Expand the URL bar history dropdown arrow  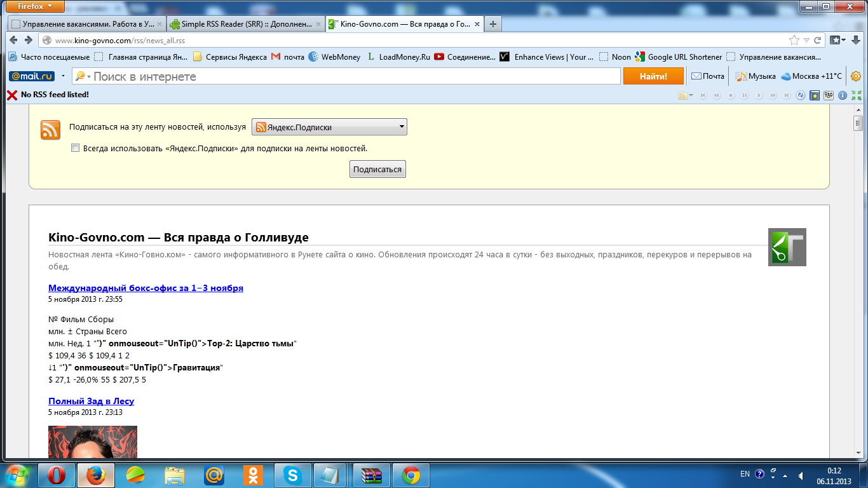pos(806,40)
